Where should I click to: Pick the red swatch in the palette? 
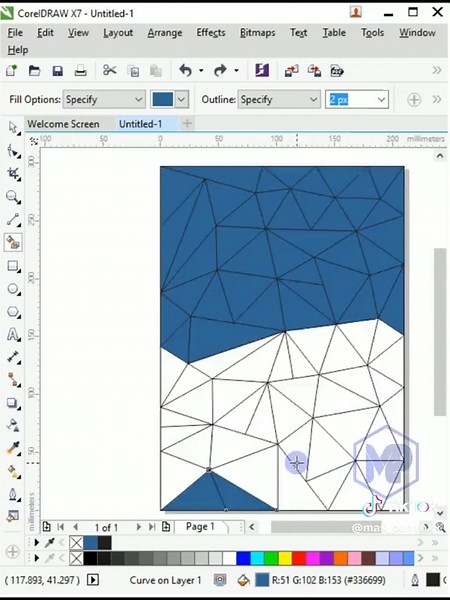pos(299,559)
